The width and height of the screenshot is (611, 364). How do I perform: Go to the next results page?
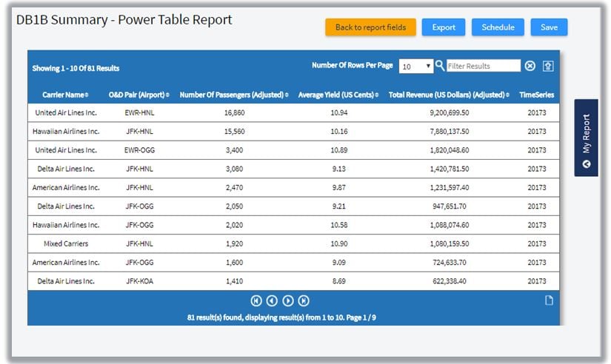point(288,300)
